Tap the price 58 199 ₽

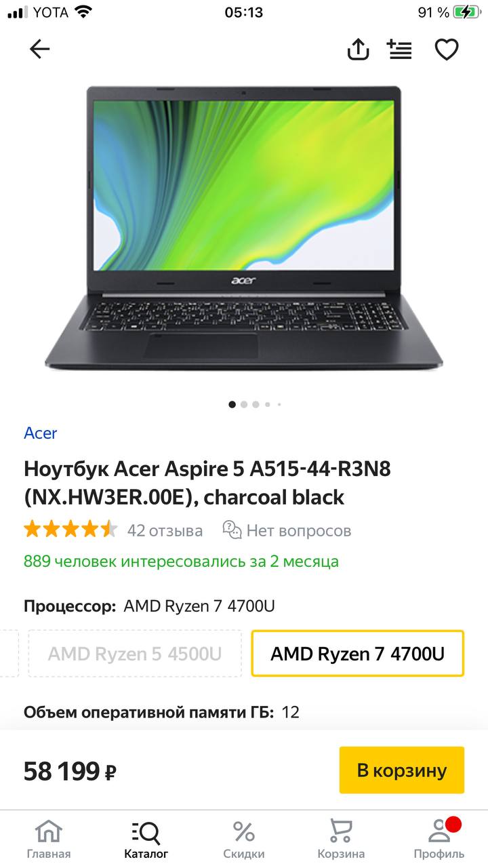(70, 771)
